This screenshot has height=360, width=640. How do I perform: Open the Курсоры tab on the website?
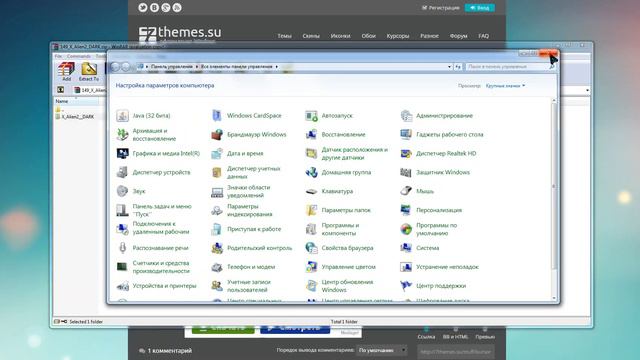tap(398, 36)
